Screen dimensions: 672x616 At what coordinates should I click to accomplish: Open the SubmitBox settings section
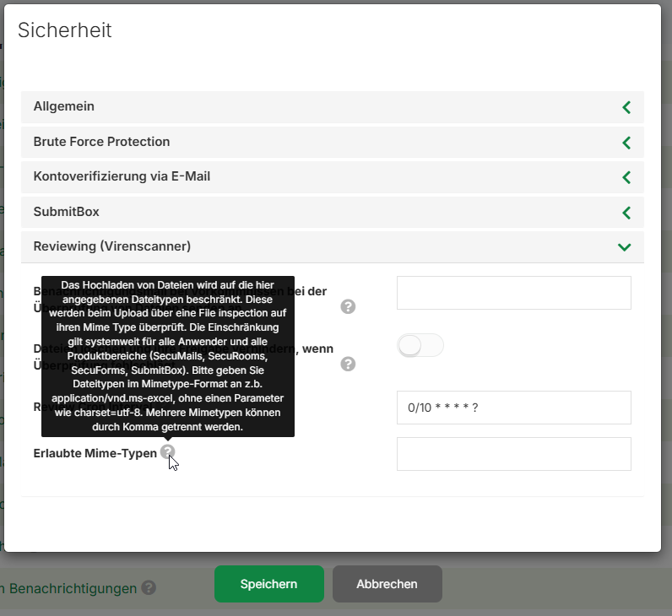pos(67,212)
